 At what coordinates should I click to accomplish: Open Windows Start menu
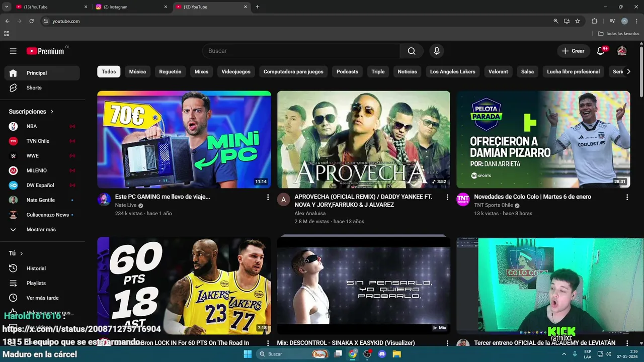248,354
